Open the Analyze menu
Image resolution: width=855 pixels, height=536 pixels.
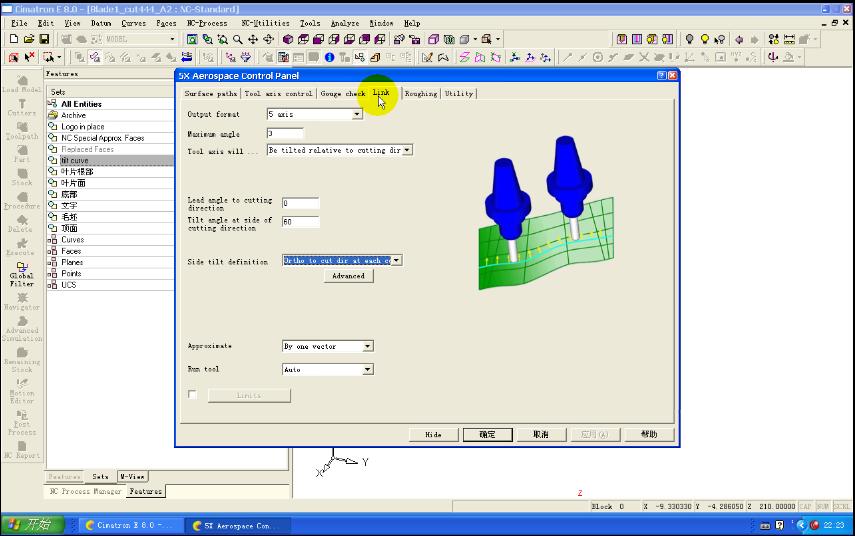tap(345, 23)
